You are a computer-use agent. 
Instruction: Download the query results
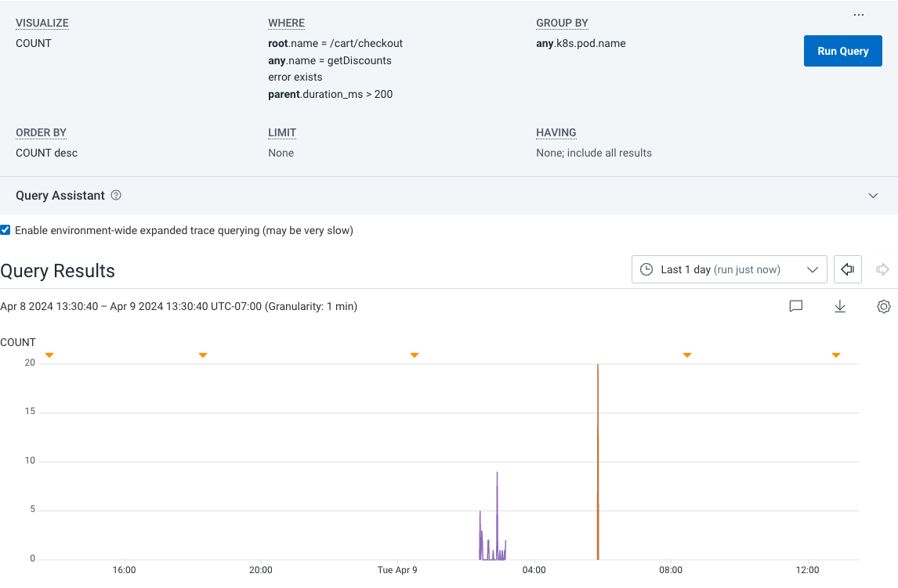coord(839,306)
